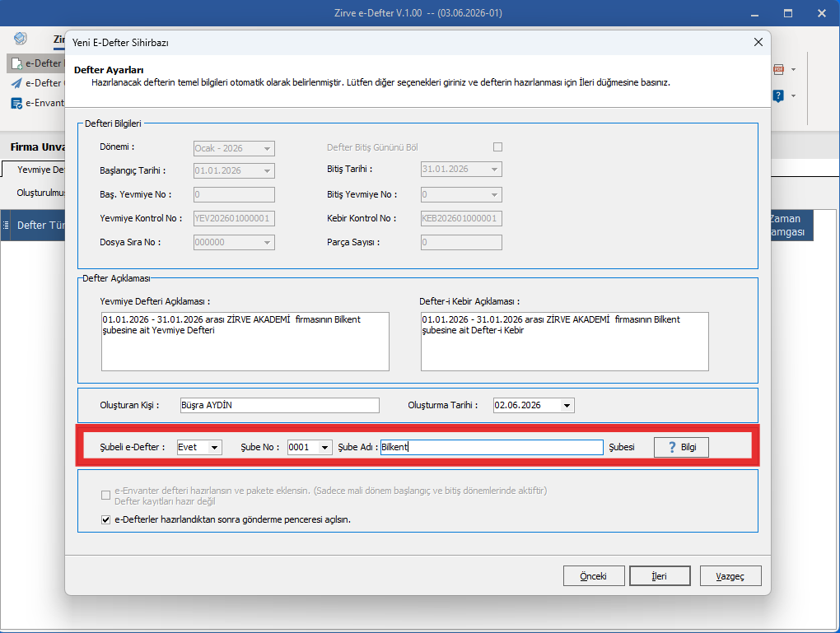Click Defter Ayarları heading text
This screenshot has width=840, height=633.
coord(109,70)
